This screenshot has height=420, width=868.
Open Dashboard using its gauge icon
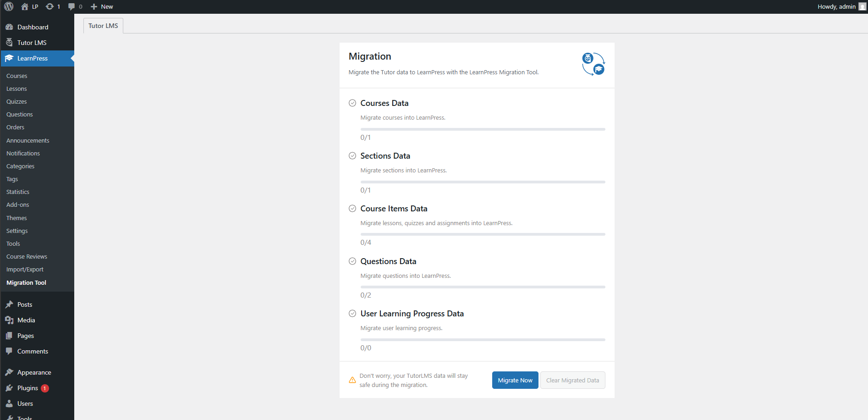click(x=9, y=27)
